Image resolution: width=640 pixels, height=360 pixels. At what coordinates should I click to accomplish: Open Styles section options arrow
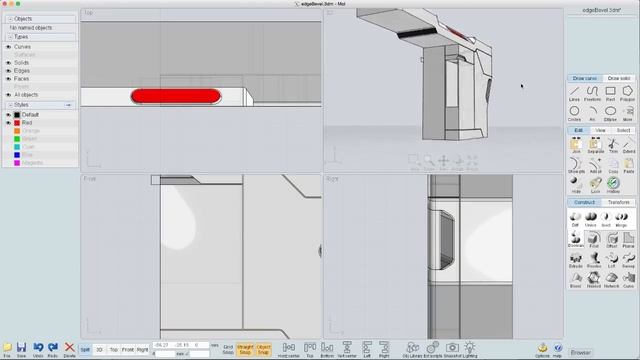pyautogui.click(x=69, y=105)
